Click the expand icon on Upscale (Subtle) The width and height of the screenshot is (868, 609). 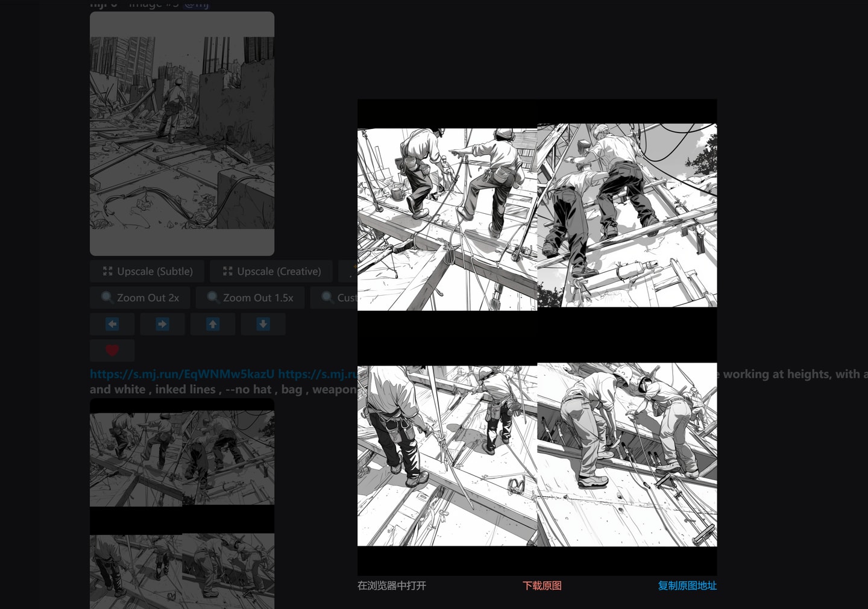point(108,271)
